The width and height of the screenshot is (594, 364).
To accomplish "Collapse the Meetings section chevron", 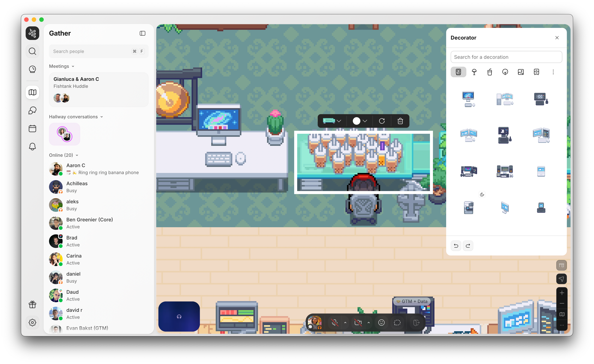I will pos(73,66).
